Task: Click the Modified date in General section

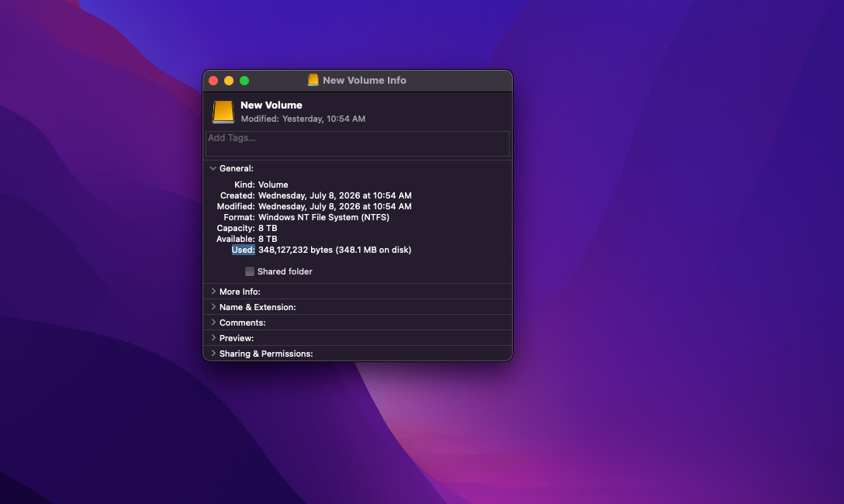Action: point(335,206)
